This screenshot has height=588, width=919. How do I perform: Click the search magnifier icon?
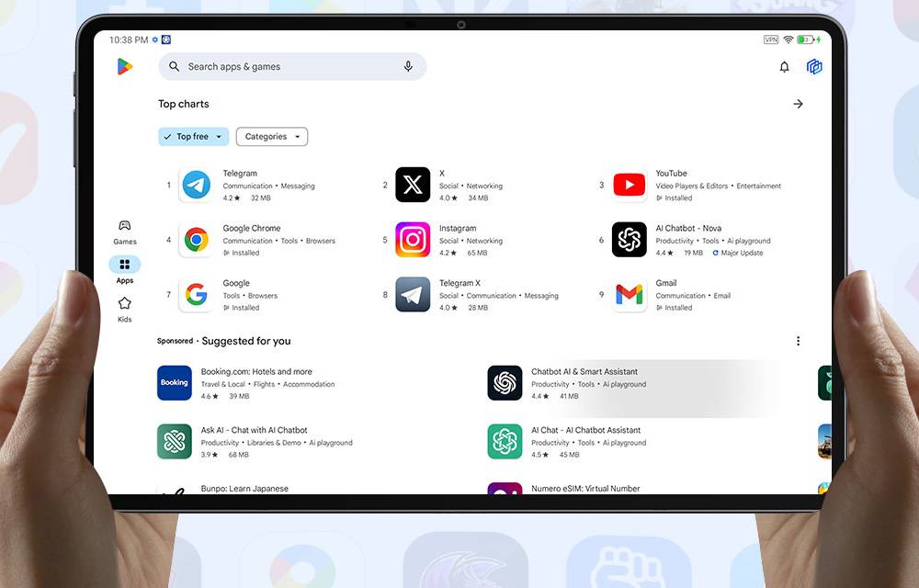[174, 67]
